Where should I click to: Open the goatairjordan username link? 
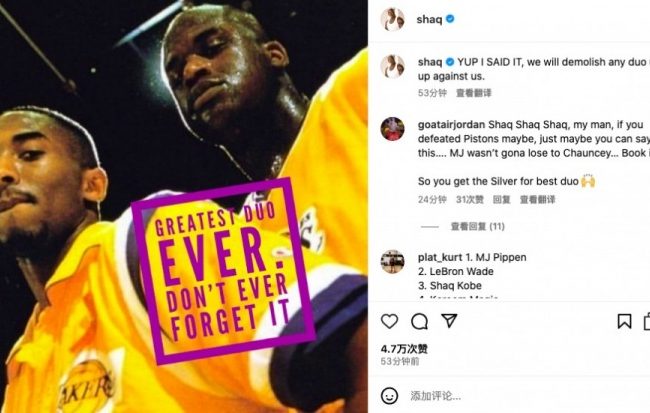[x=451, y=125]
